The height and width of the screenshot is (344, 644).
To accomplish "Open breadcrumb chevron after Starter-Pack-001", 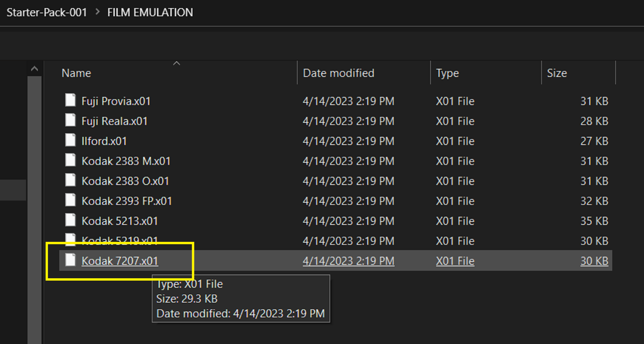I will pos(97,13).
